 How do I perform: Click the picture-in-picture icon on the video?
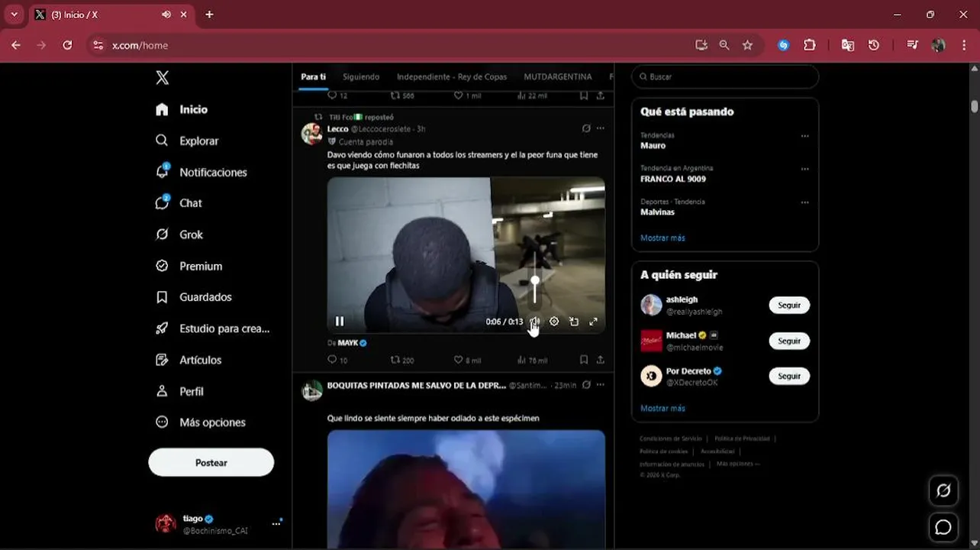click(574, 322)
